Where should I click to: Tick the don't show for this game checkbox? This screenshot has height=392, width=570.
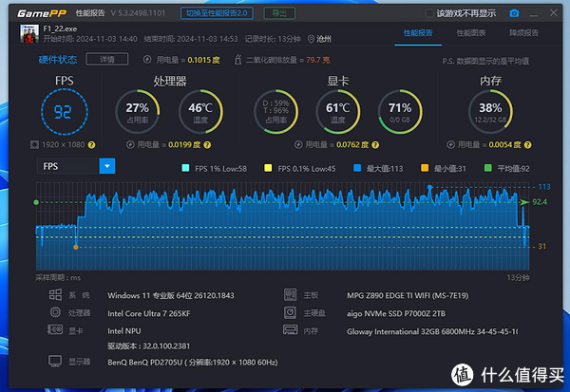pos(429,13)
